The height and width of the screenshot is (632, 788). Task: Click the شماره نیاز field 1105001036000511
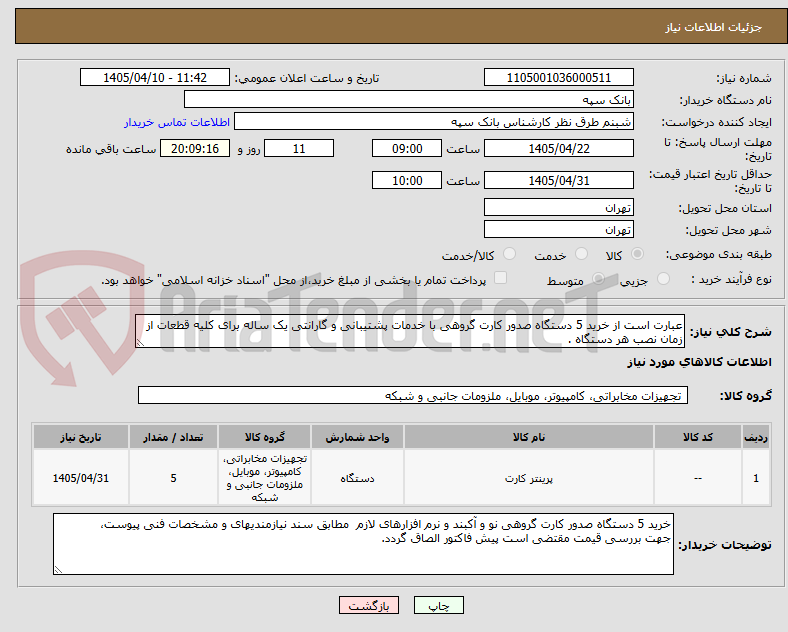pyautogui.click(x=558, y=77)
